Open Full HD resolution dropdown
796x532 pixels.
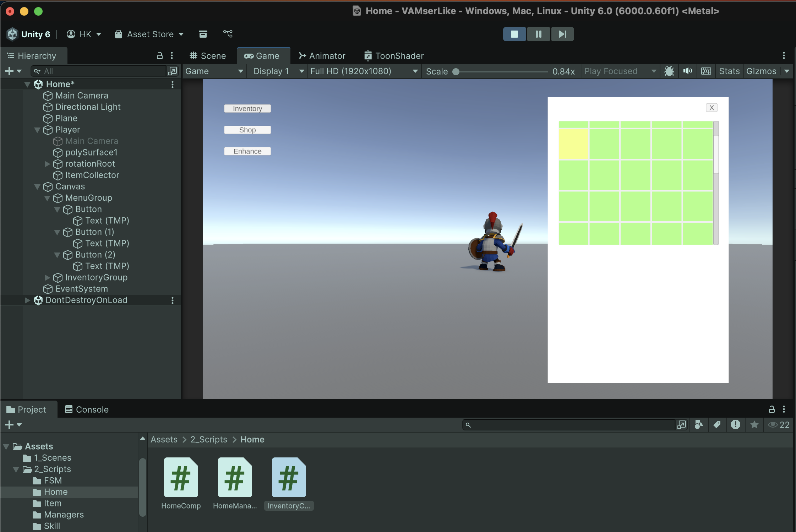[x=364, y=71]
